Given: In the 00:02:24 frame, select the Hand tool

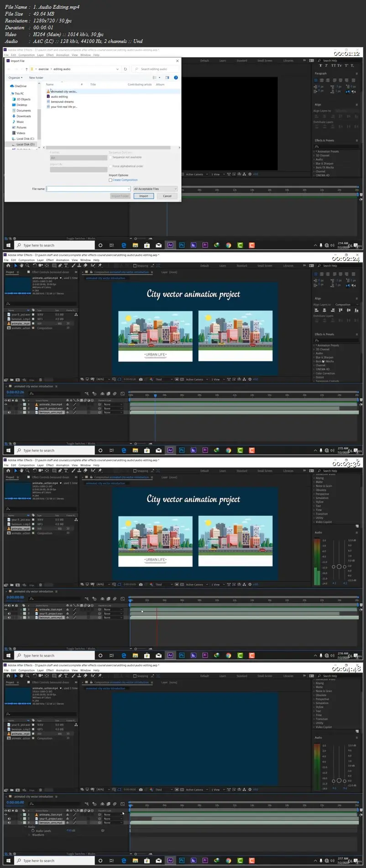Looking at the screenshot, I should tap(21, 265).
